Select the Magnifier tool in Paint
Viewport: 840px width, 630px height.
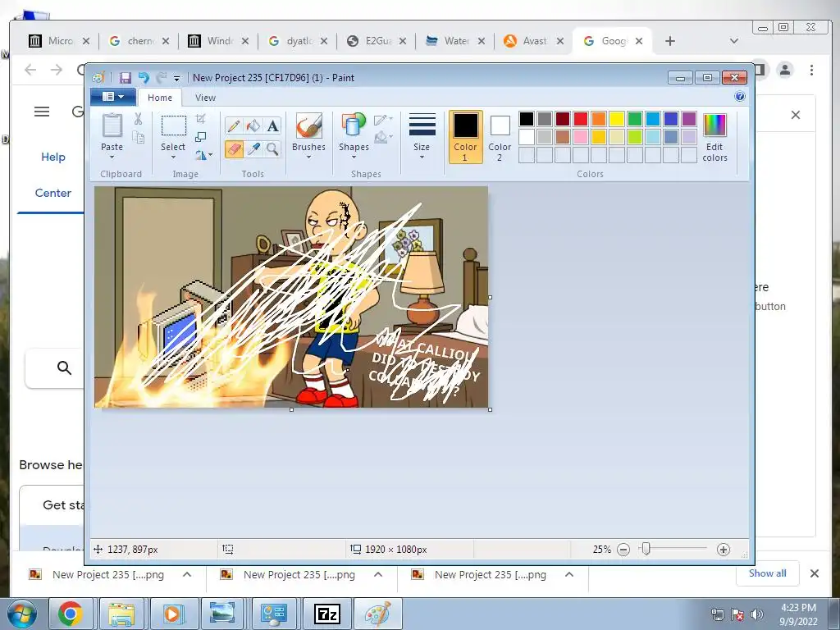click(272, 148)
